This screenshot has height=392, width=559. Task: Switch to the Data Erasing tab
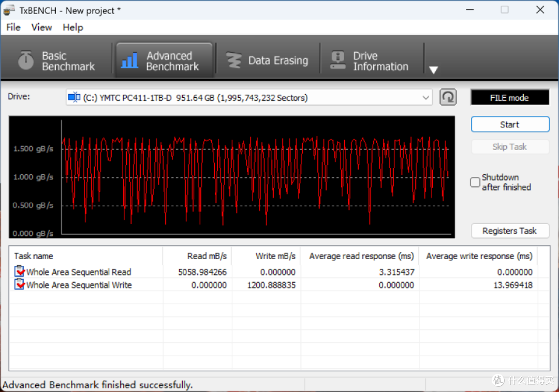[268, 61]
